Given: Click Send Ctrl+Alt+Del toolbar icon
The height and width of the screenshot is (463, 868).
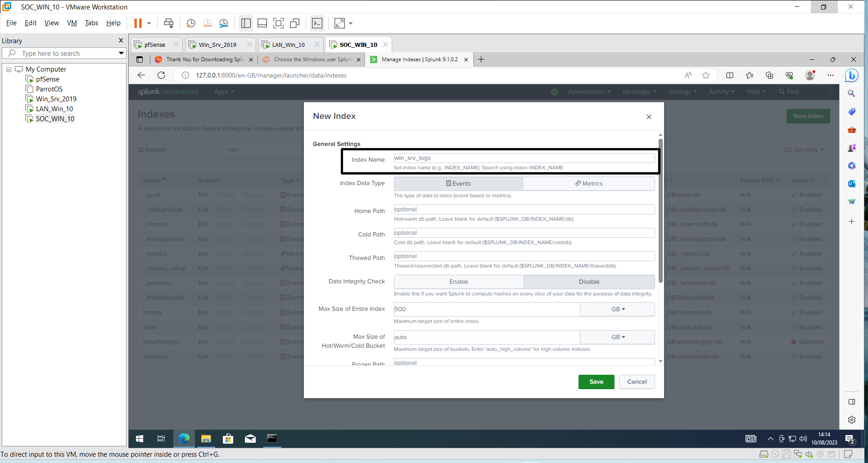Looking at the screenshot, I should (168, 23).
